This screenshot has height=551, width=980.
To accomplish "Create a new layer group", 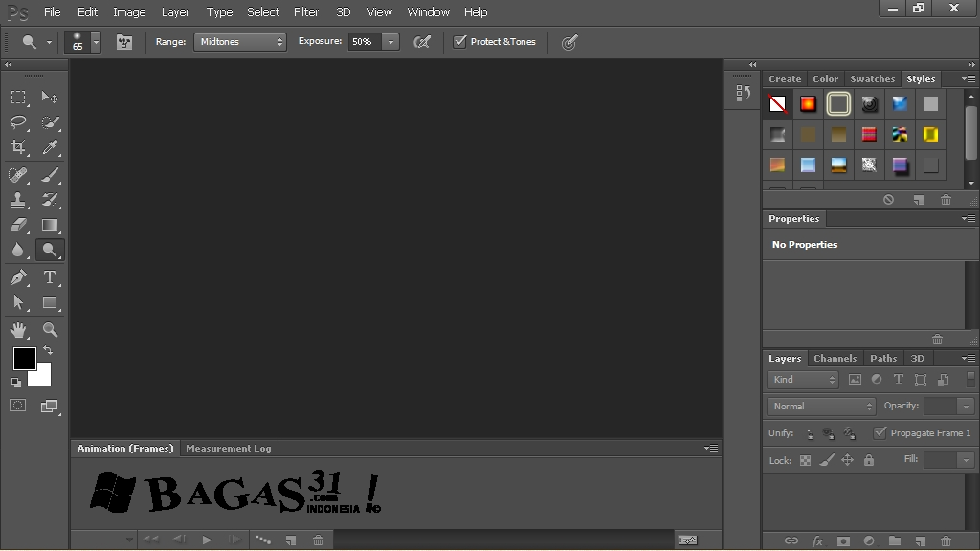I will [x=895, y=541].
